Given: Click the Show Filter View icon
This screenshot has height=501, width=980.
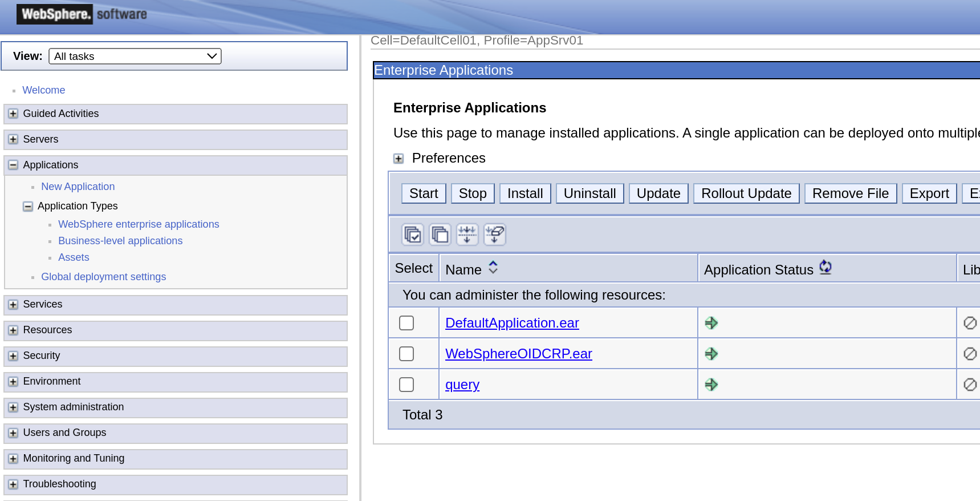Looking at the screenshot, I should pyautogui.click(x=467, y=235).
